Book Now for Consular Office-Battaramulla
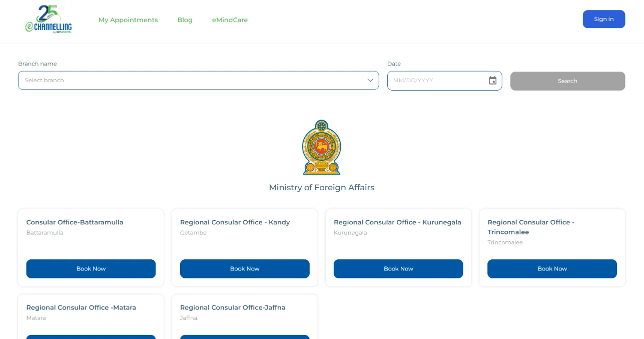 point(91,269)
